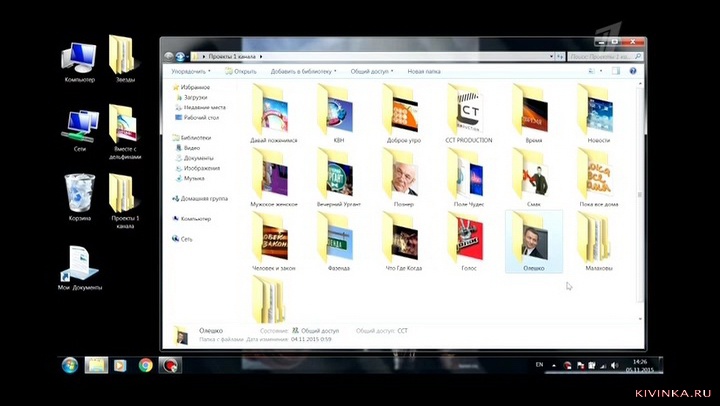The height and width of the screenshot is (406, 720).
Task: Select Загрузки in the navigation pane
Action: tap(197, 98)
